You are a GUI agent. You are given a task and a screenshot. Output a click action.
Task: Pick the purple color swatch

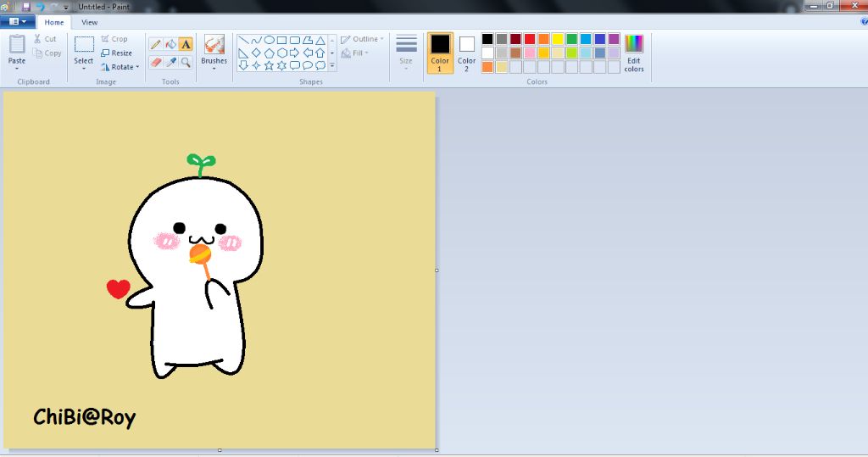tap(614, 39)
